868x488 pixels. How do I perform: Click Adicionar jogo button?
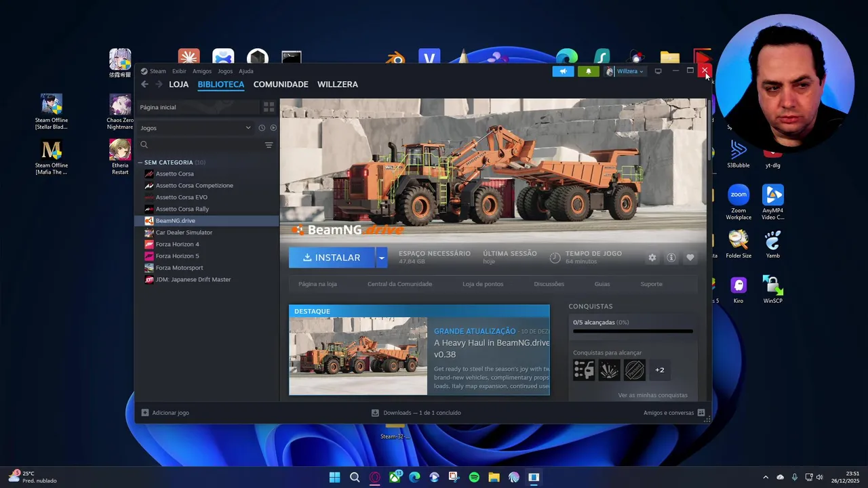[165, 413]
